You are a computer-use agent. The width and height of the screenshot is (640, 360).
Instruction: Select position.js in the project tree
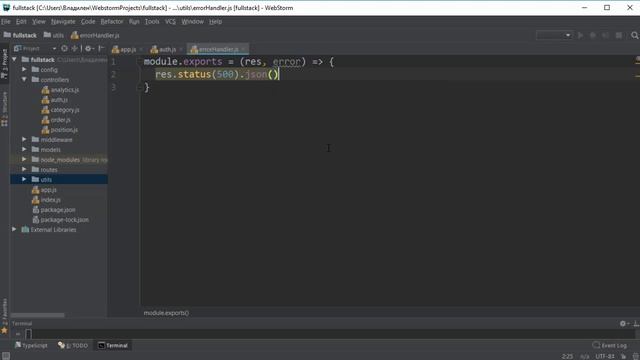(x=60, y=130)
